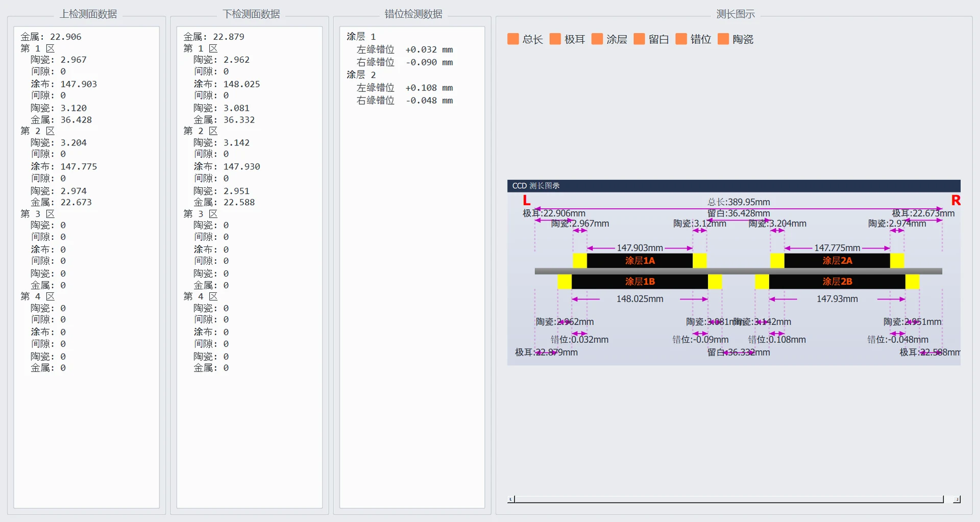Click the red R marker in diagram
The width and height of the screenshot is (980, 522).
coord(956,201)
